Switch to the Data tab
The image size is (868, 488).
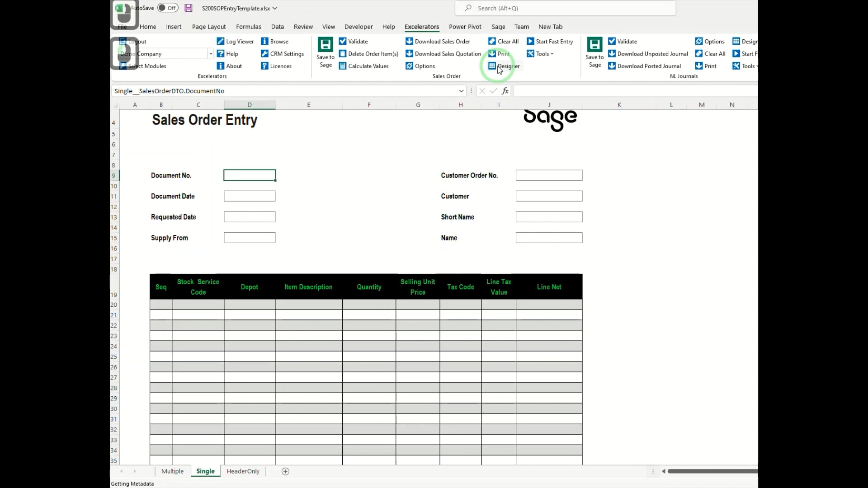[278, 27]
